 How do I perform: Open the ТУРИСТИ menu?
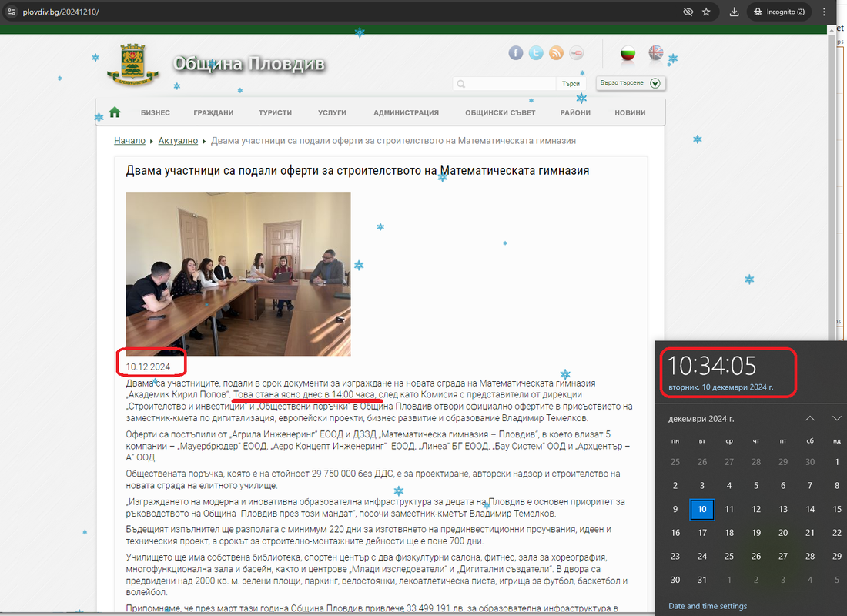[x=275, y=112]
